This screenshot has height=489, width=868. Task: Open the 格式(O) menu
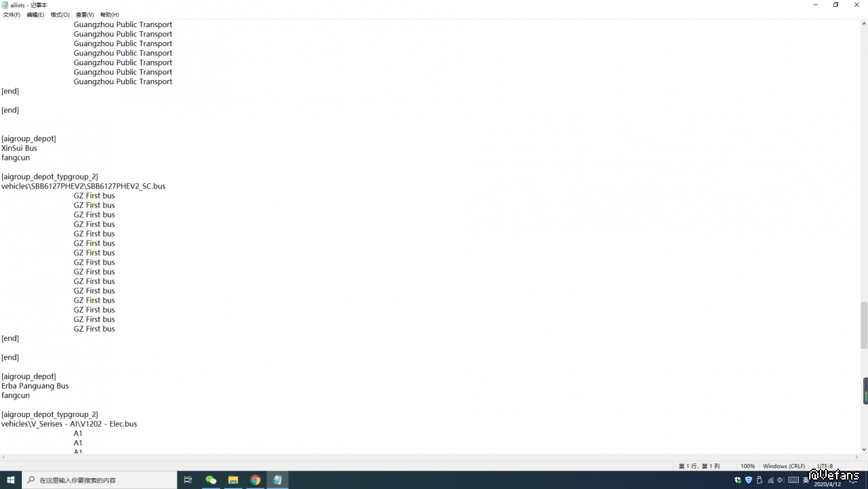point(60,15)
